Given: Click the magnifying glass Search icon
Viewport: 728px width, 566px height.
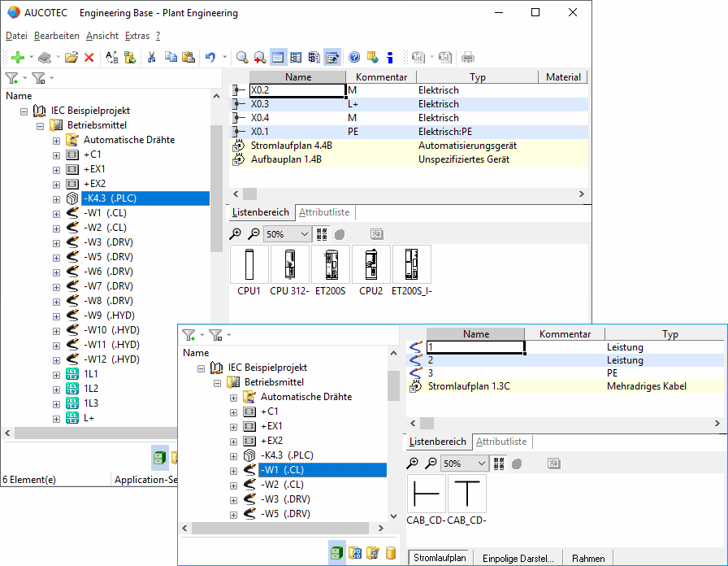Looking at the screenshot, I should tap(242, 57).
